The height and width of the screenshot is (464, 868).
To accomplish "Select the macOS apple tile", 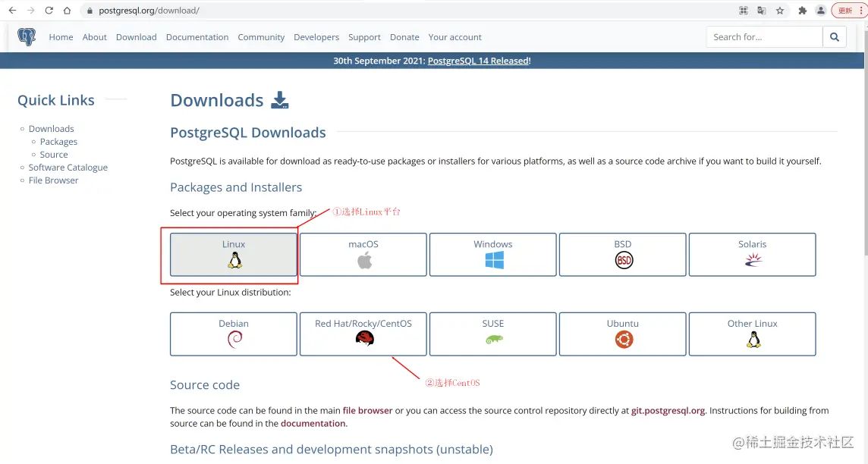I will (363, 255).
